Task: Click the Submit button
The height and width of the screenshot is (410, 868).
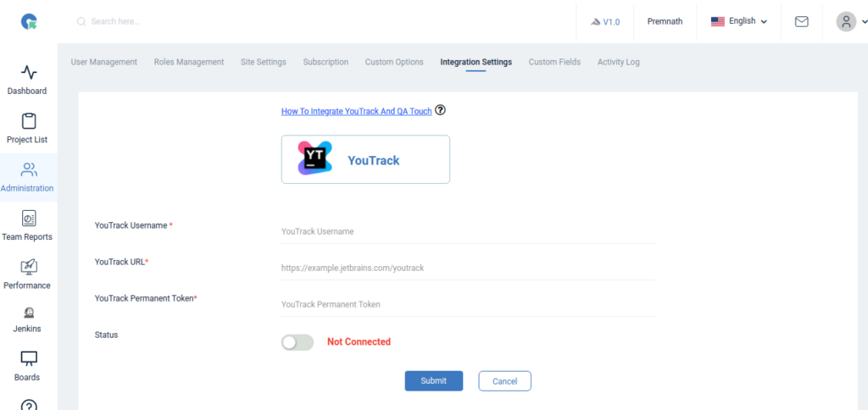Action: pos(433,381)
